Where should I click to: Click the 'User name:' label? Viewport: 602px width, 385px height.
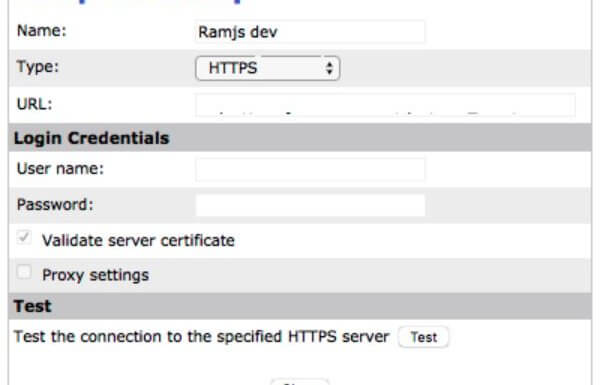60,169
